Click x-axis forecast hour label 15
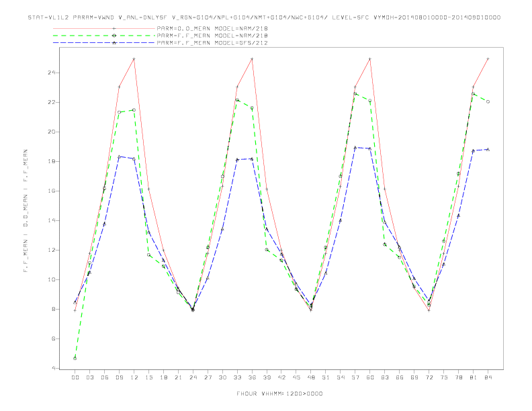 pyautogui.click(x=148, y=377)
